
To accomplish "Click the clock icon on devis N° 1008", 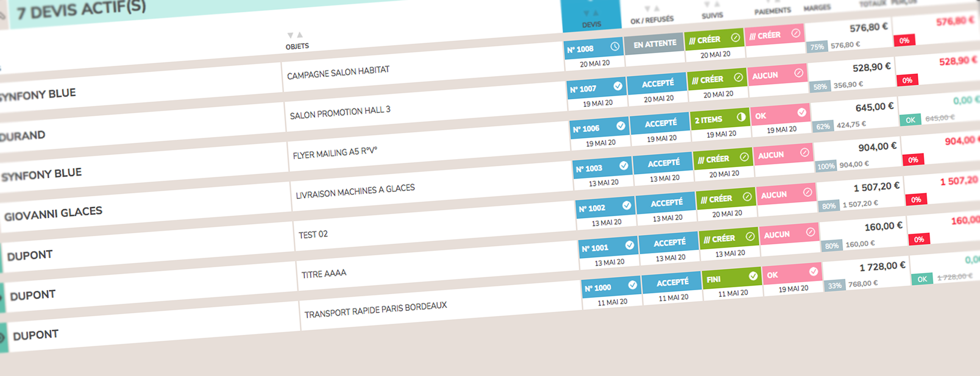I will coord(615,46).
